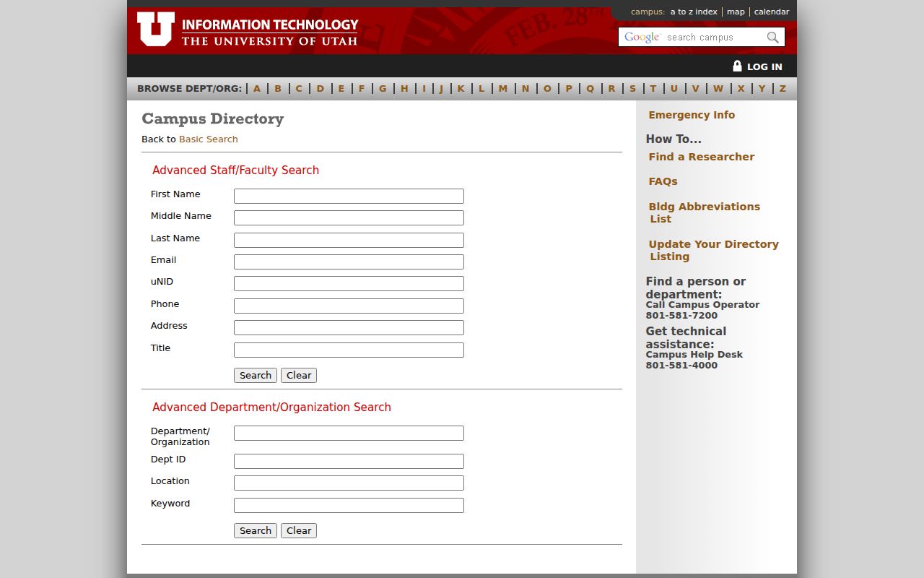
Task: Browse departments starting with Q
Action: (x=590, y=89)
